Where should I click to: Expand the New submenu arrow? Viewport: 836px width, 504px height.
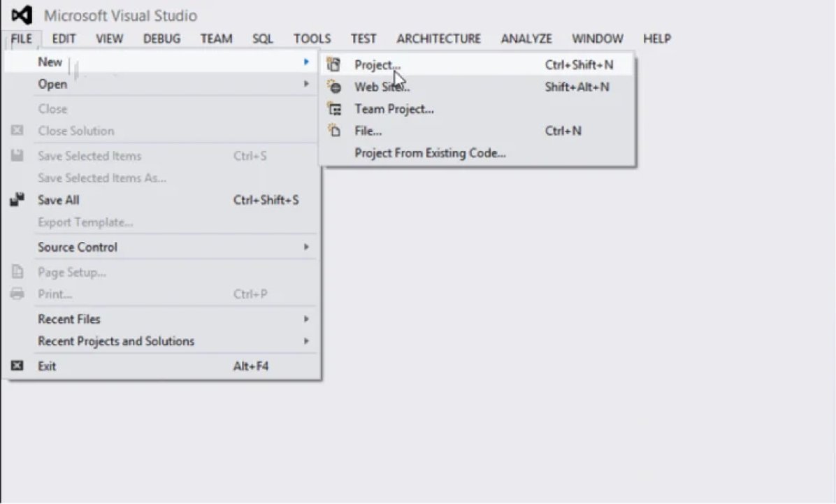click(x=306, y=62)
